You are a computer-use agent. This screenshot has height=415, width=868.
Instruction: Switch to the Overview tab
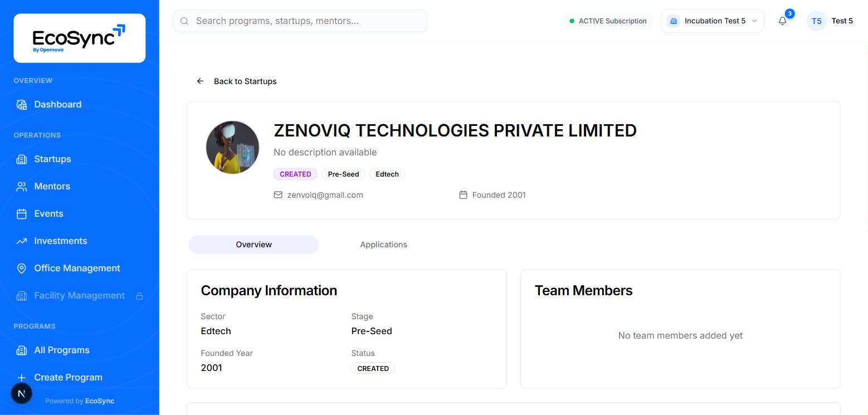[x=253, y=245]
